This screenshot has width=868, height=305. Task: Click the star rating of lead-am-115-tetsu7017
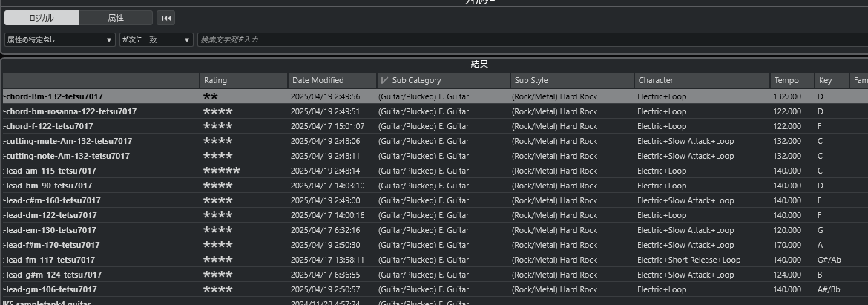click(221, 171)
